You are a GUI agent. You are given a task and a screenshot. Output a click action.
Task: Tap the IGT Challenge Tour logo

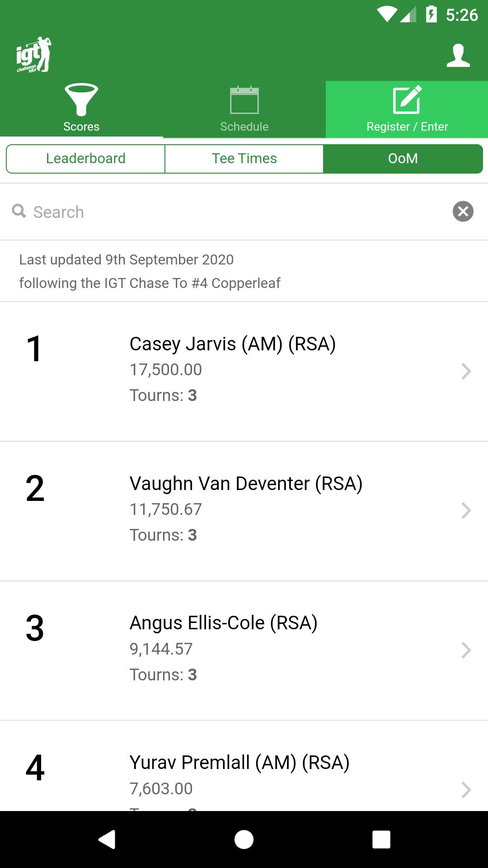click(34, 54)
